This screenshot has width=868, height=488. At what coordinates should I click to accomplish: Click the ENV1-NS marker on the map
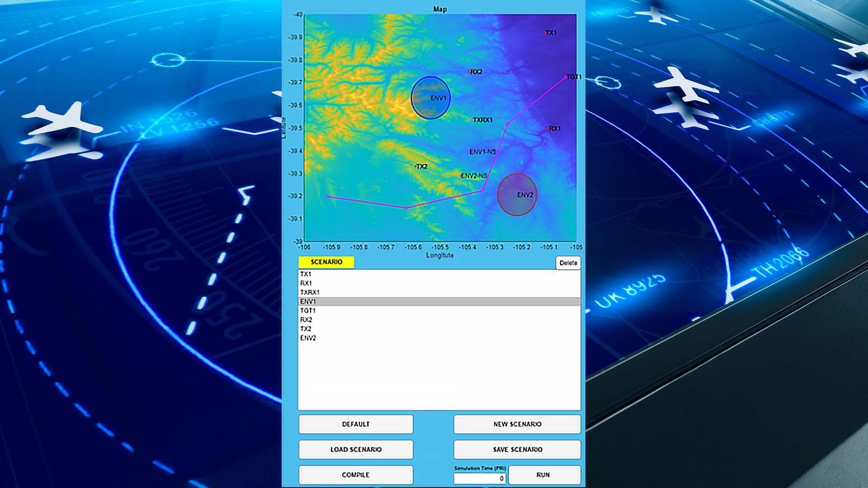tap(482, 152)
